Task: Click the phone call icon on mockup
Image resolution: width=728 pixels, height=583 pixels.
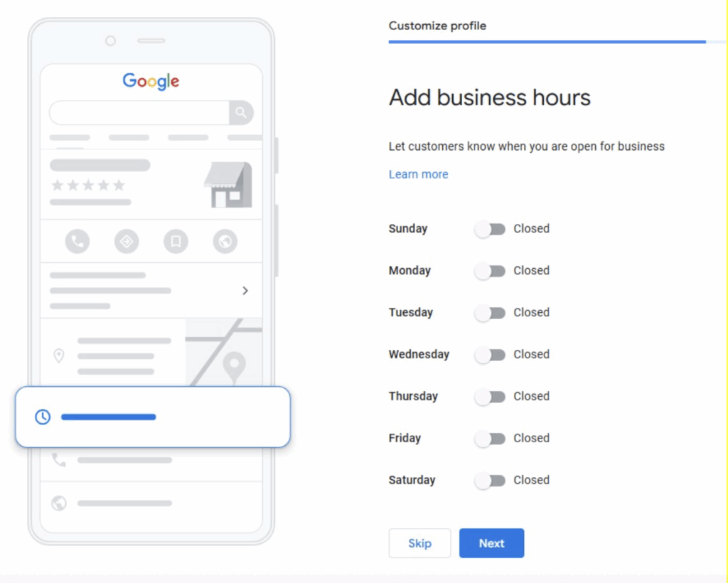Action: [77, 241]
